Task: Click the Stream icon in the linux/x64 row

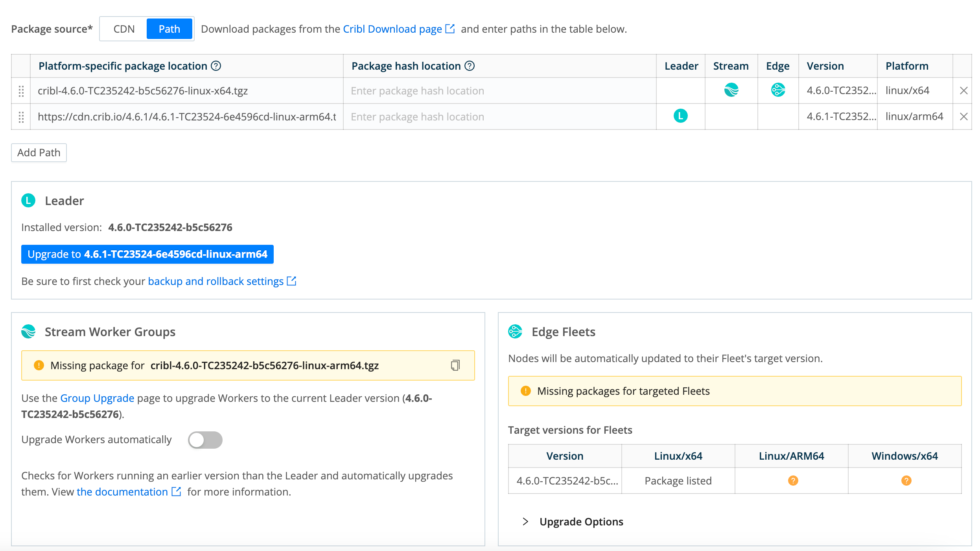Action: pyautogui.click(x=731, y=90)
